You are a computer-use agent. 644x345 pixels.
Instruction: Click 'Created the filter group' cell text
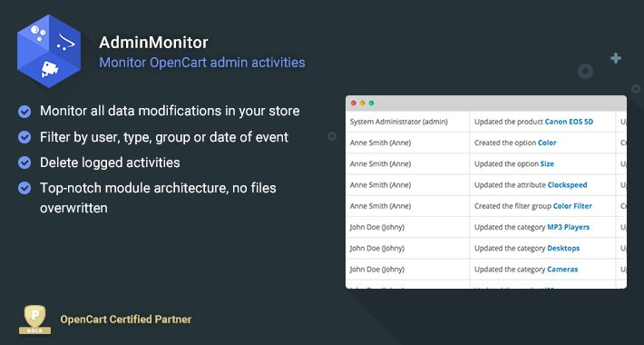coord(512,206)
